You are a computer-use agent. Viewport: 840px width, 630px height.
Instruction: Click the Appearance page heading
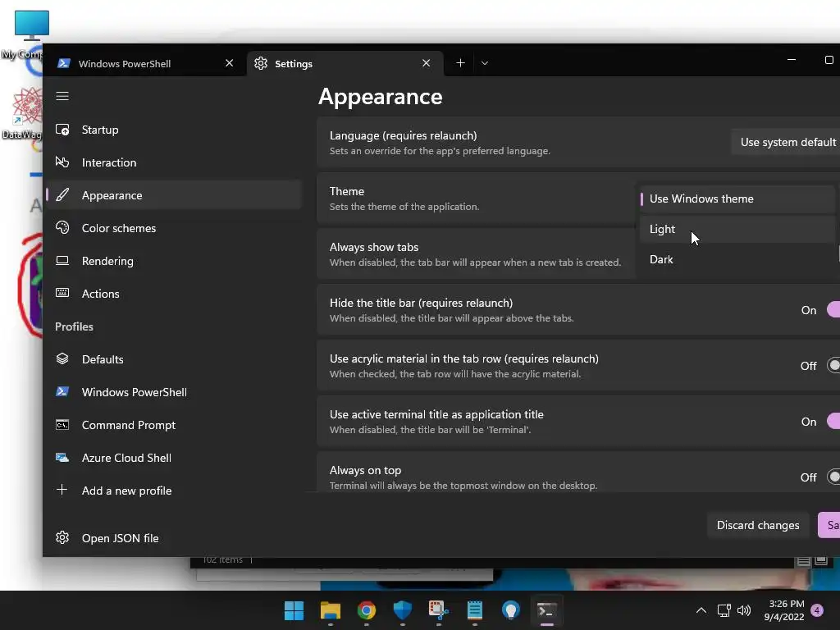click(x=381, y=97)
